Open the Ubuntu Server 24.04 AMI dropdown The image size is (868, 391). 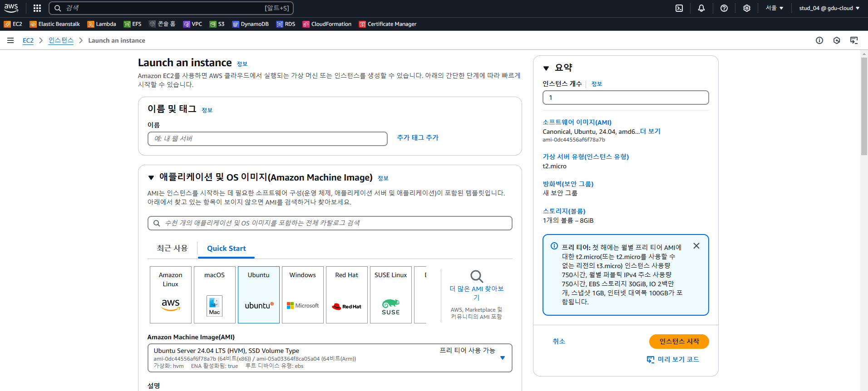330,358
